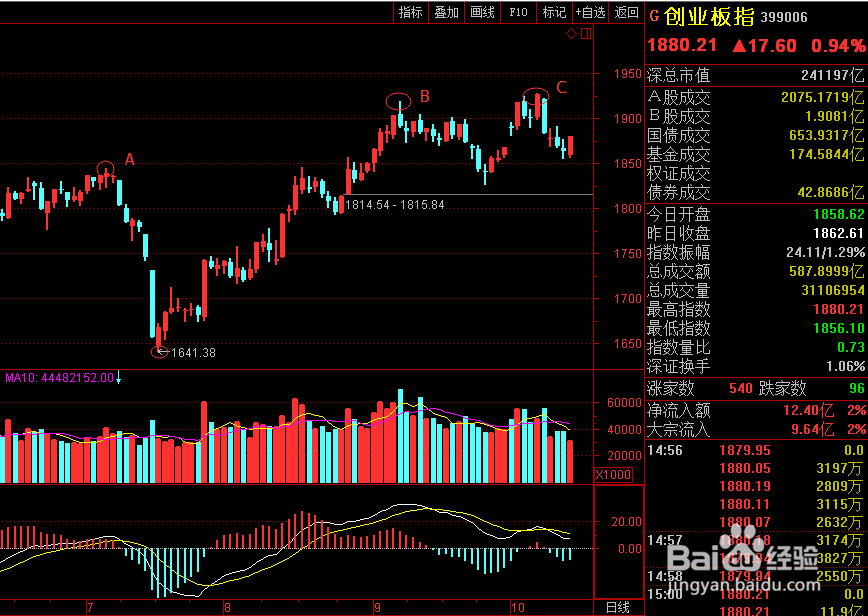Add the index via +自选

[590, 12]
